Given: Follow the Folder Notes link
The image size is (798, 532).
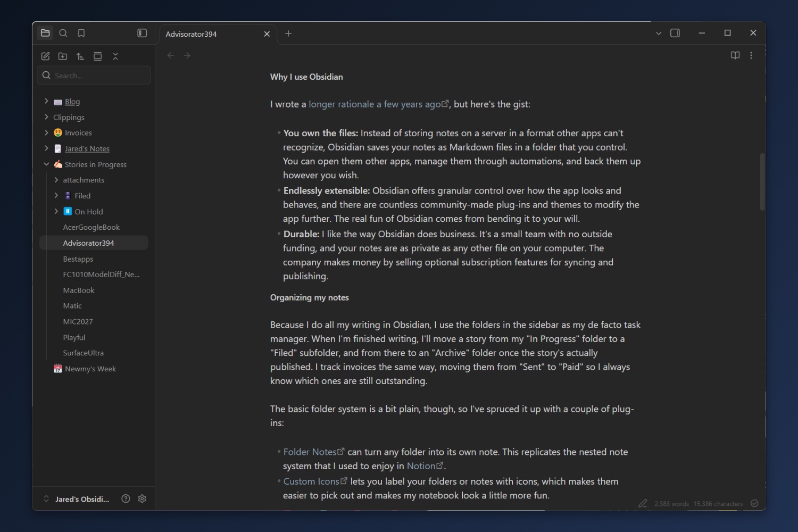Looking at the screenshot, I should click(x=314, y=452).
